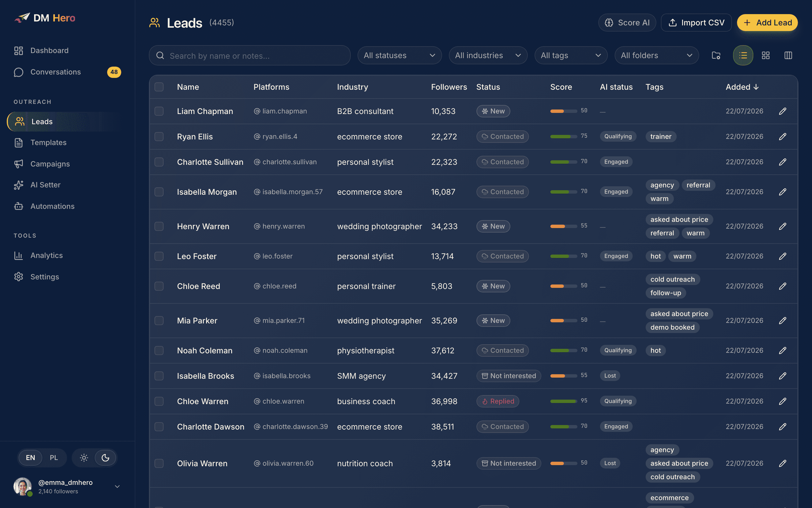
Task: Edit Chloe Reed with pencil icon
Action: 782,286
